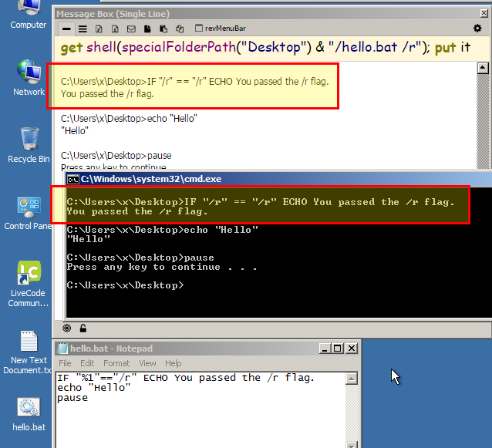Choose the revMenuBar intended stack selector
The height and width of the screenshot is (448, 492).
tap(221, 29)
